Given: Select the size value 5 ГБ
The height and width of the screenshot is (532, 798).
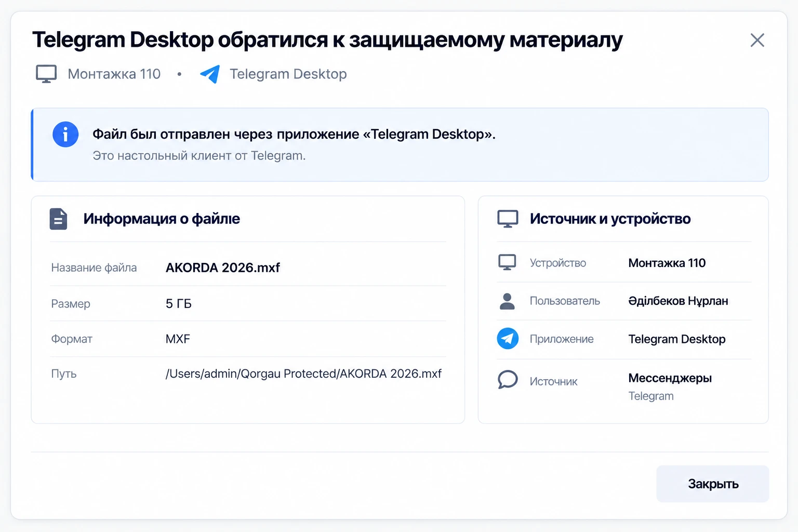Looking at the screenshot, I should 179,303.
